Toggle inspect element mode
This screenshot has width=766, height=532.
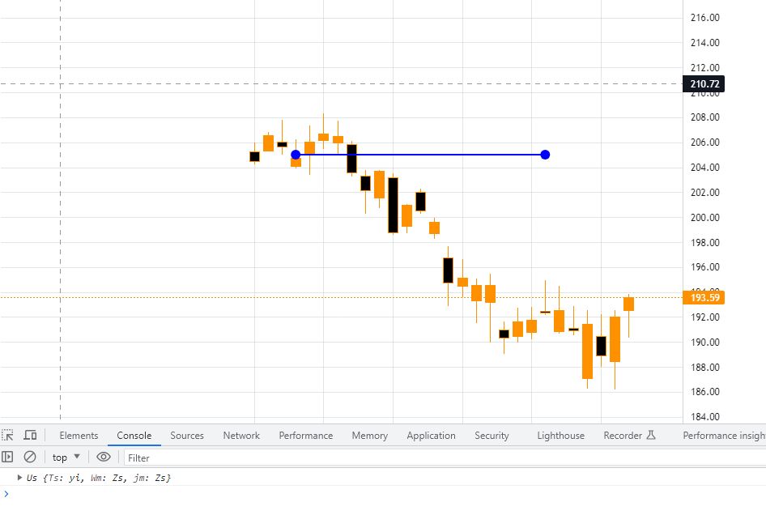pos(8,435)
